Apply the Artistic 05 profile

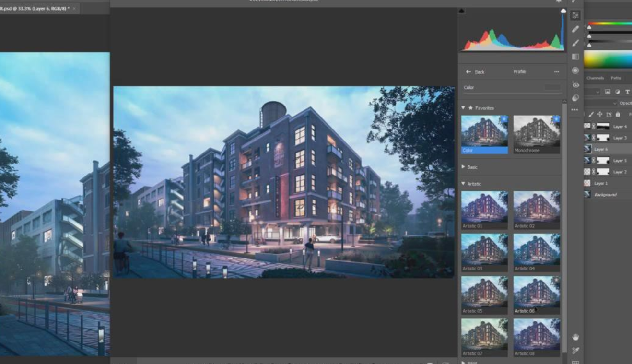tap(484, 295)
